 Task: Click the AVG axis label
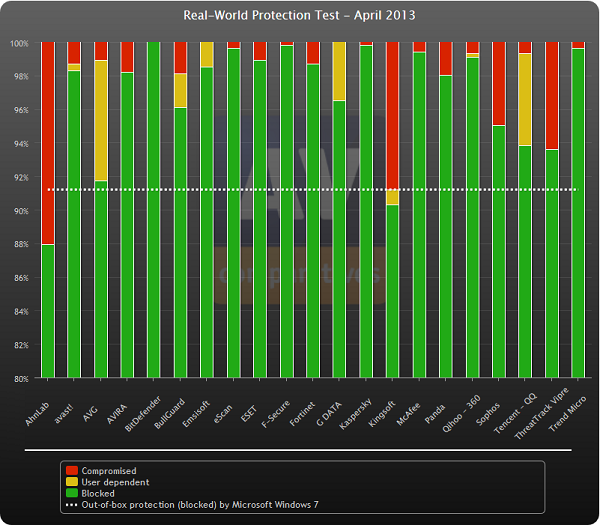pos(90,412)
